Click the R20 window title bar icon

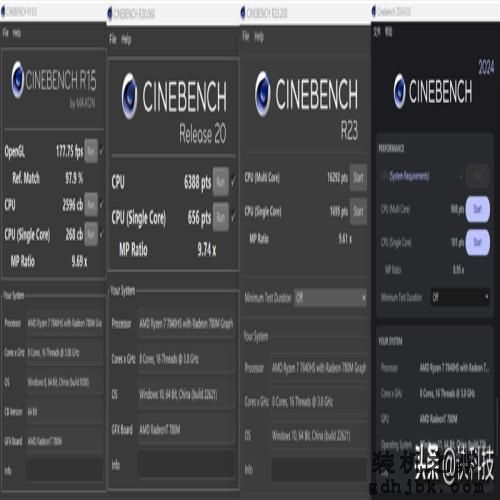click(x=110, y=14)
